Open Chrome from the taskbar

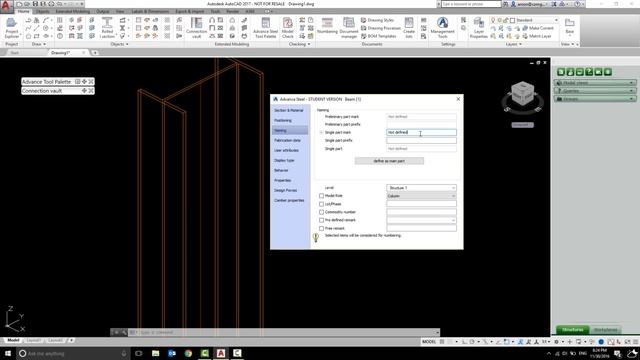pyautogui.click(x=188, y=353)
